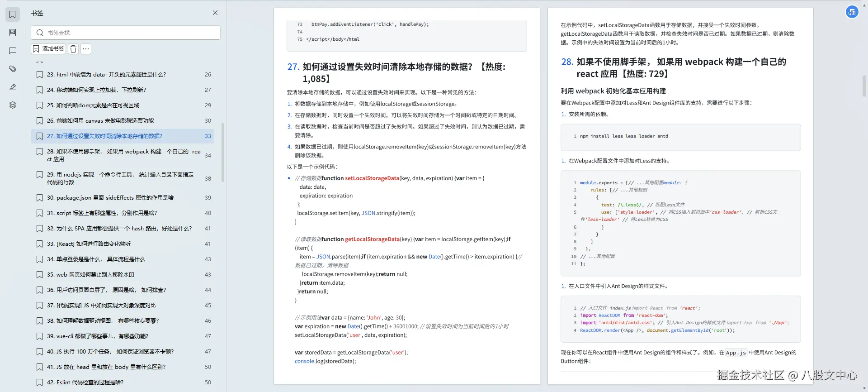Click the npm install code block
The image size is (868, 392).
(681, 137)
